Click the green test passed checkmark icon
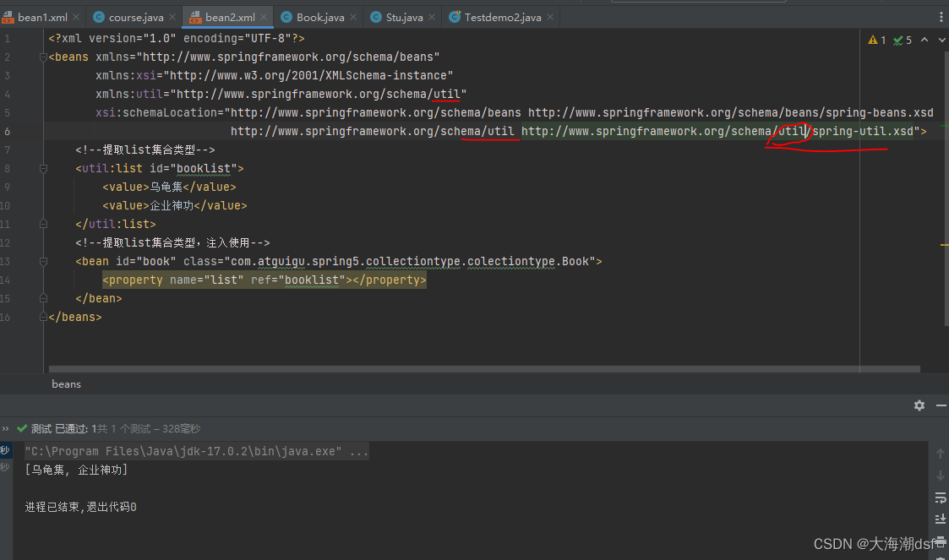Image resolution: width=949 pixels, height=560 pixels. [22, 428]
